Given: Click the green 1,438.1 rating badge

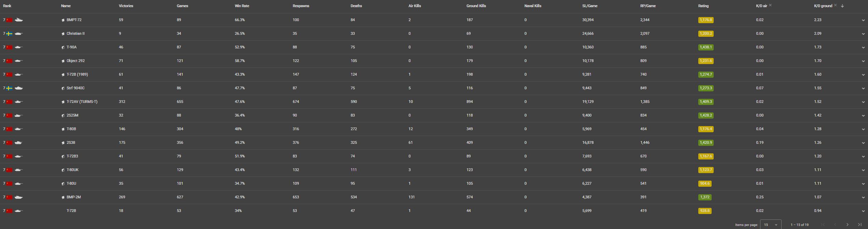Looking at the screenshot, I should click(x=705, y=47).
